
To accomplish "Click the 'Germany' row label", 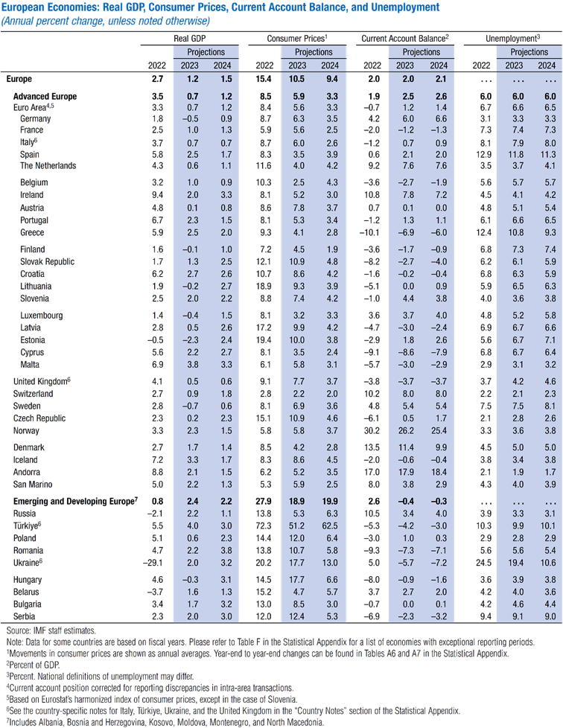I will coord(35,119).
